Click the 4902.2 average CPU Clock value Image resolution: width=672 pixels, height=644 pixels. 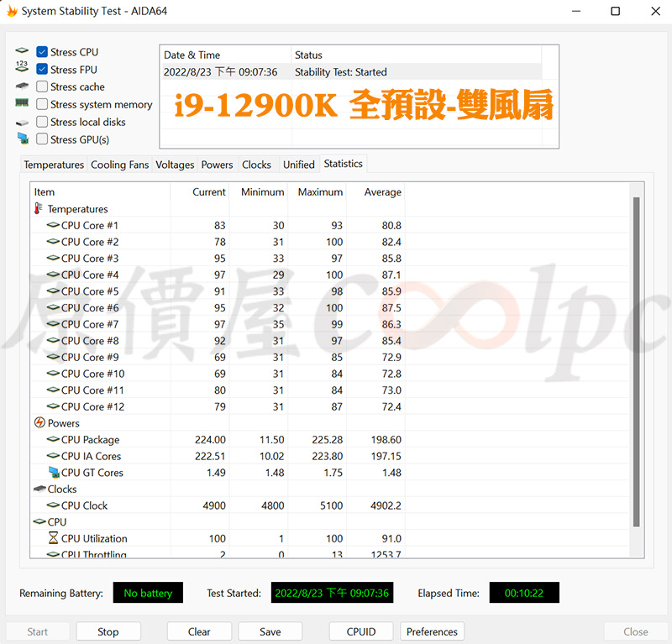(386, 505)
